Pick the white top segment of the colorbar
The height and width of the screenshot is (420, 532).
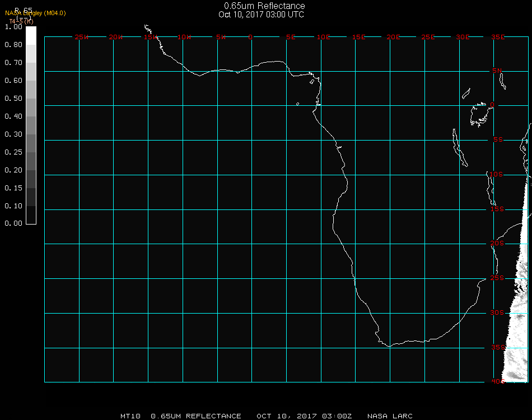click(31, 36)
